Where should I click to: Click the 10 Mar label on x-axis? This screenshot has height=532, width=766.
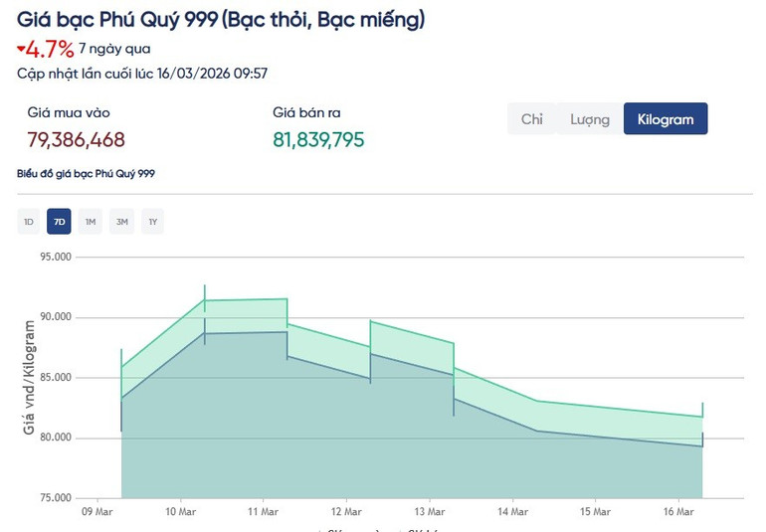tap(180, 512)
